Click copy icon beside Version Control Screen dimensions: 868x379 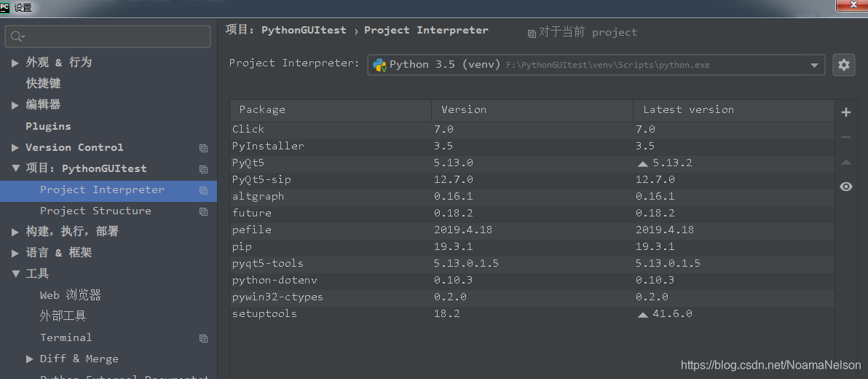(203, 148)
